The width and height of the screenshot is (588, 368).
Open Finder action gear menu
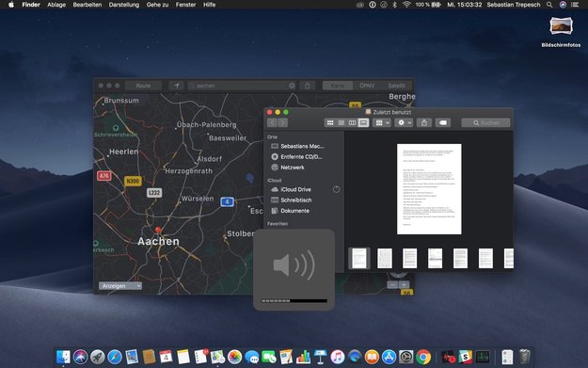404,122
